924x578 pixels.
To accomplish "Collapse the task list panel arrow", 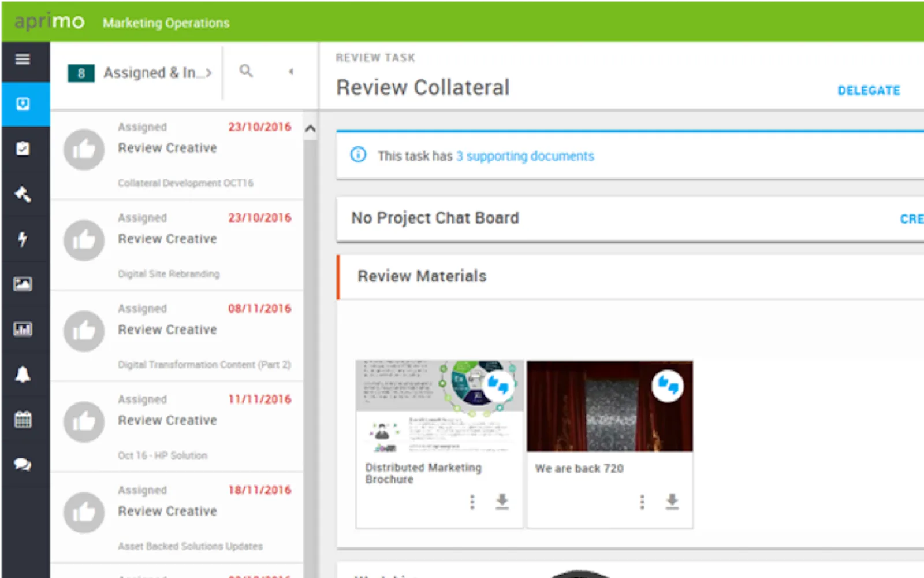I will point(291,72).
